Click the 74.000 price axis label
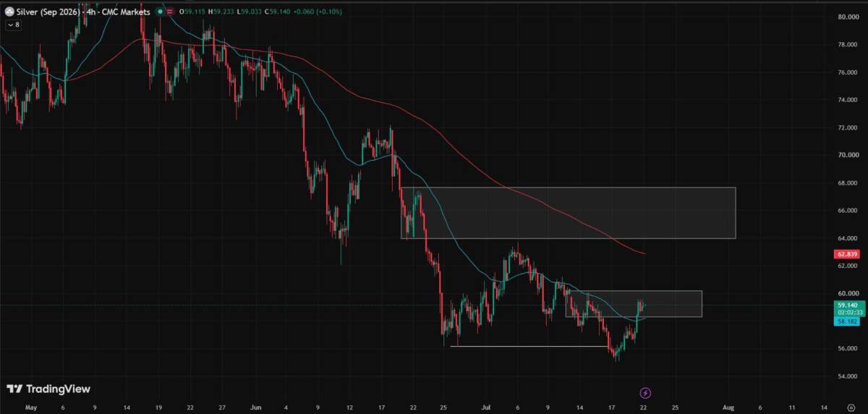Viewport: 868px width, 414px height. [848, 100]
